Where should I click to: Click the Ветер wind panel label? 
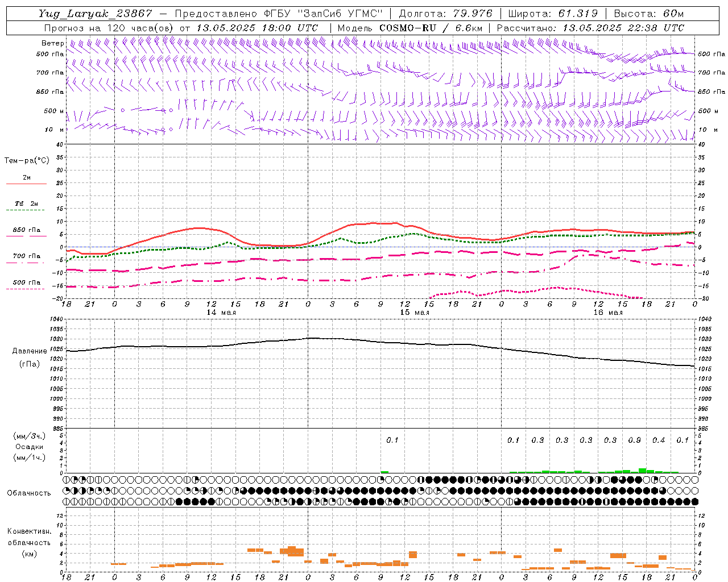pyautogui.click(x=53, y=43)
